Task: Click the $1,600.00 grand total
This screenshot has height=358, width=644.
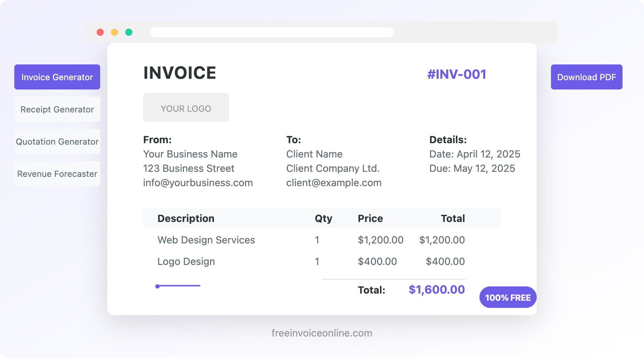Action: tap(437, 289)
